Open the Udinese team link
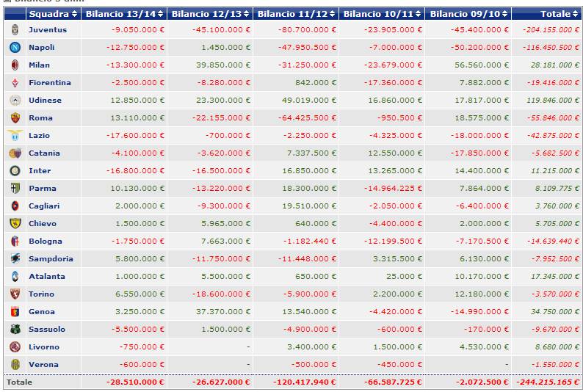 coord(45,100)
